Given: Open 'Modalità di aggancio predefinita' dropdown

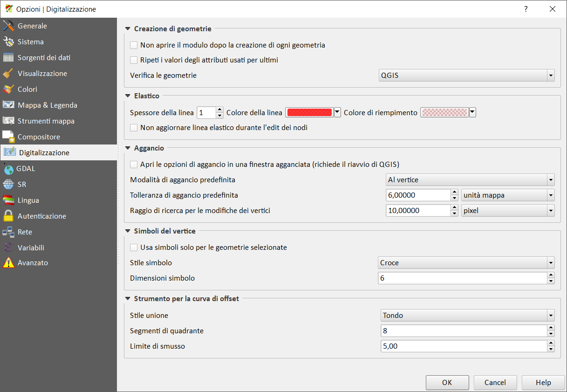Looking at the screenshot, I should [x=470, y=179].
